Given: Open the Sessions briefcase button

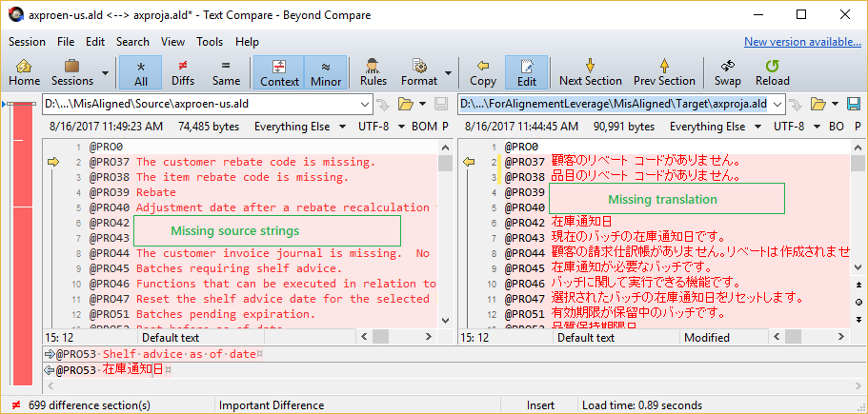Looking at the screenshot, I should 72,72.
